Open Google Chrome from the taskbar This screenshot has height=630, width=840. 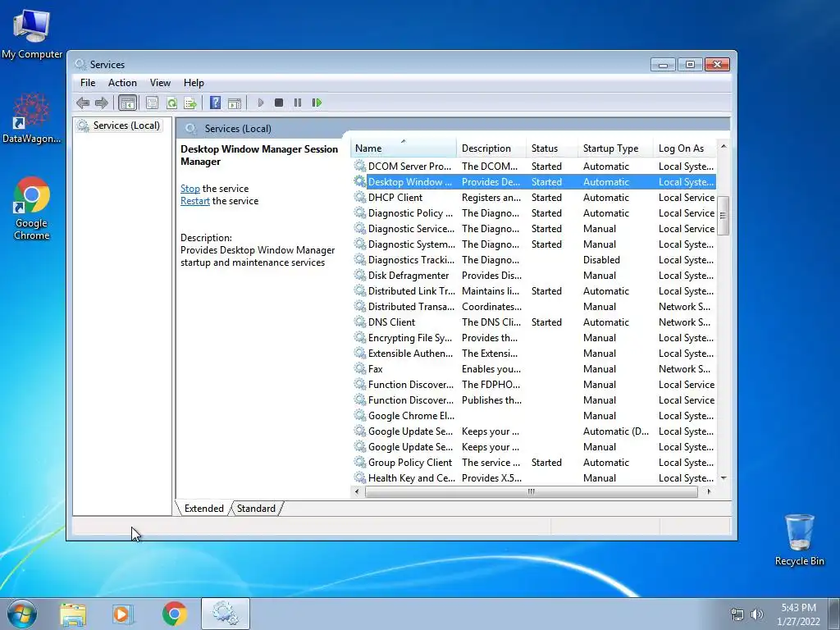[x=174, y=614]
